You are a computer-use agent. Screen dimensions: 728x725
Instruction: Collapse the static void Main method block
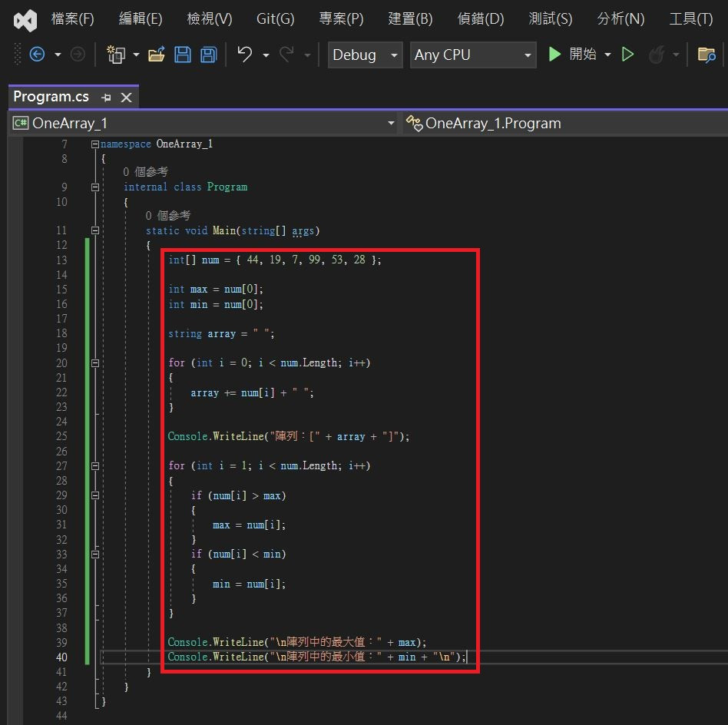click(x=95, y=230)
